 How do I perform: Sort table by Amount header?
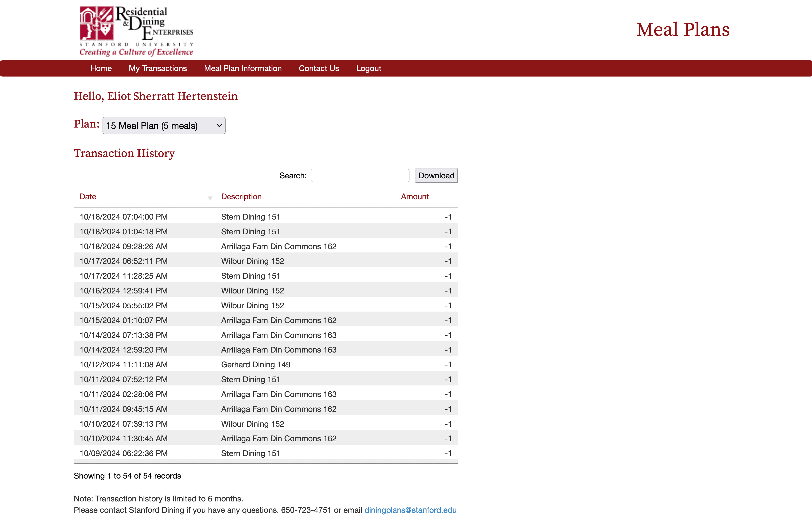click(x=415, y=196)
